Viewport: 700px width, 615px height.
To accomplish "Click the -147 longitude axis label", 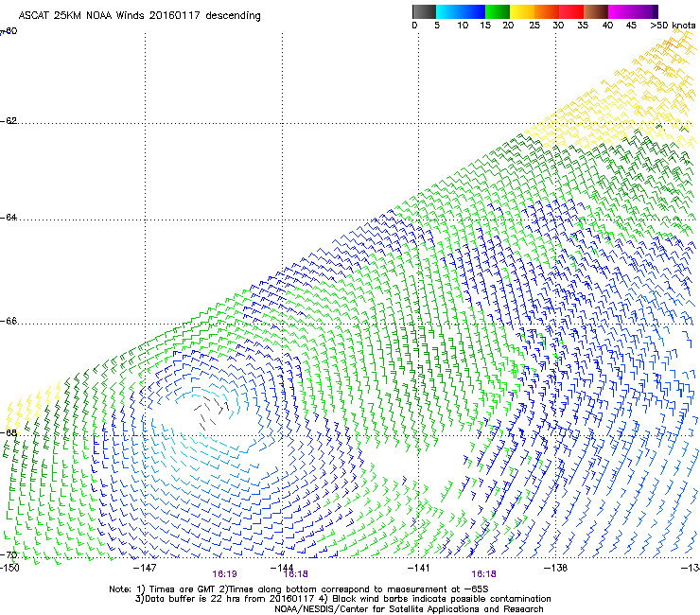I will pos(145,567).
